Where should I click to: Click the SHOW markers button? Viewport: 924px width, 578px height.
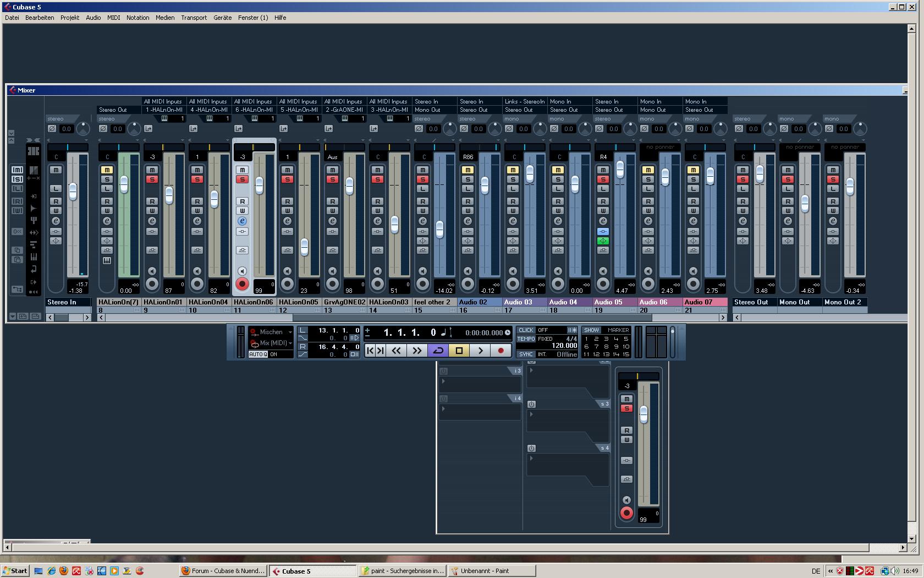pos(591,330)
